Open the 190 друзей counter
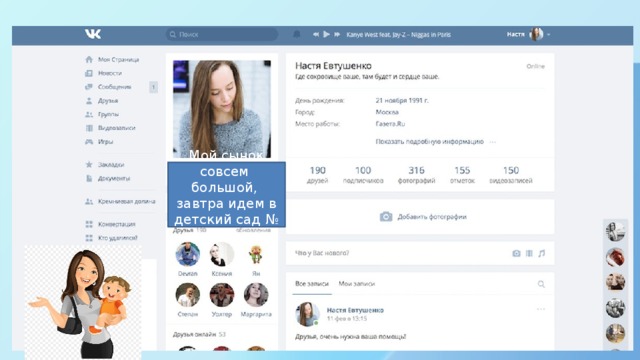 318,175
